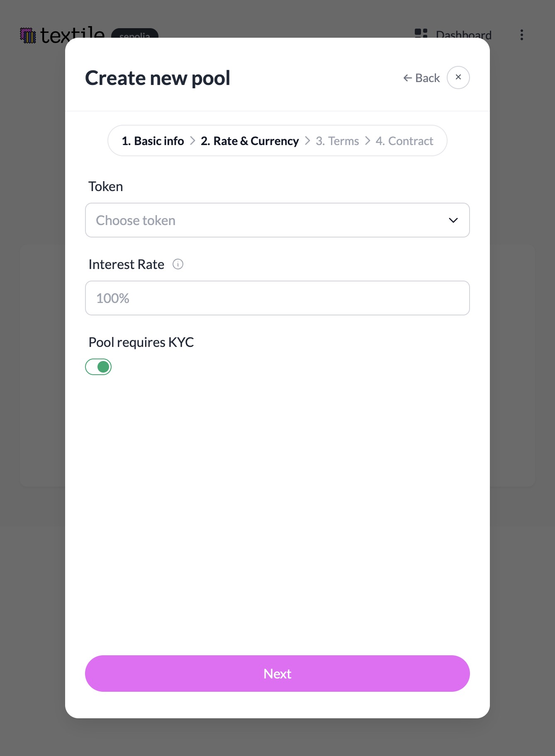Click the sepolia network badge

pyautogui.click(x=135, y=34)
